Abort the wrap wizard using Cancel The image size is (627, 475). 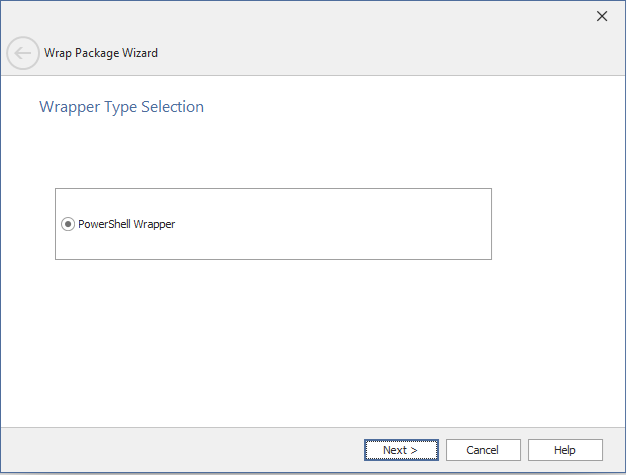pyautogui.click(x=483, y=450)
